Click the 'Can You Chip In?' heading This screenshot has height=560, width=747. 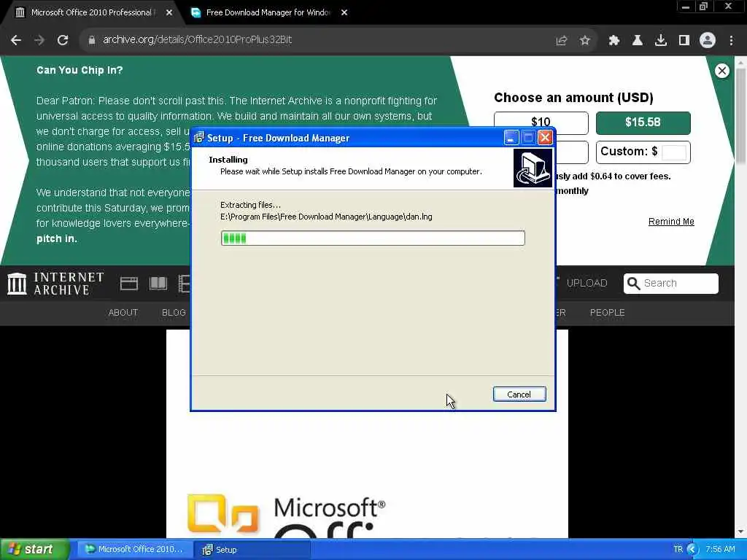pos(80,70)
